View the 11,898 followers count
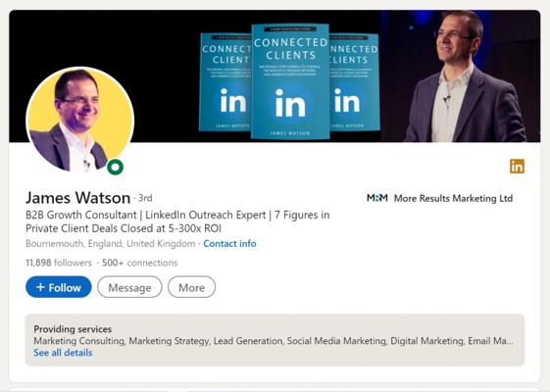This screenshot has width=550, height=392. 59,263
